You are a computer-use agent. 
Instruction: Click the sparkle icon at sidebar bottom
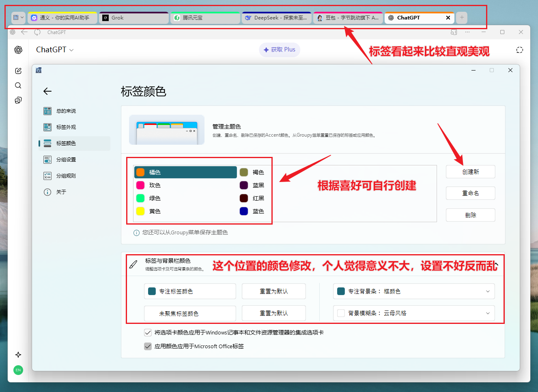coord(18,355)
